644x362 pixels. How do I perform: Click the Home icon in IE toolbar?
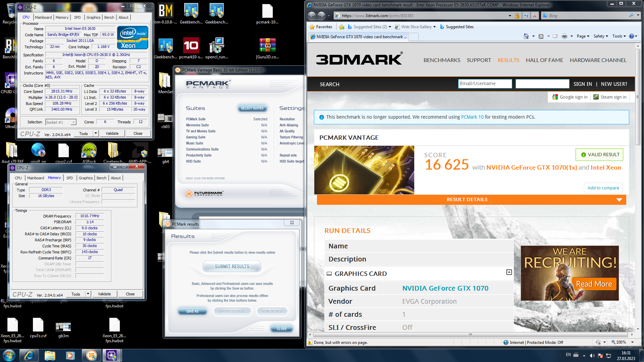tap(526, 36)
